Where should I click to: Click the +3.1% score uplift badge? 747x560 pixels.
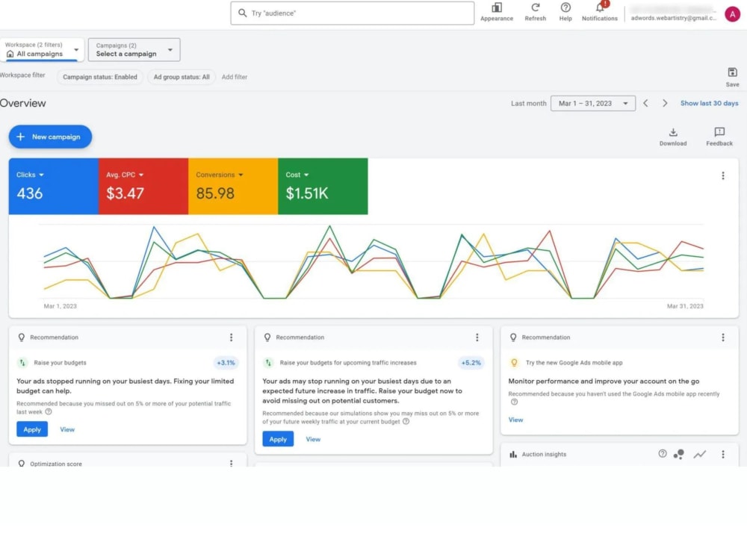point(226,362)
